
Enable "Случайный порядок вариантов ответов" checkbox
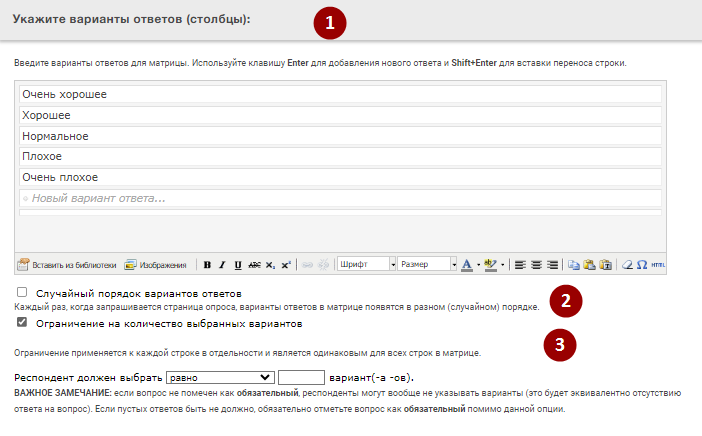tap(22, 293)
